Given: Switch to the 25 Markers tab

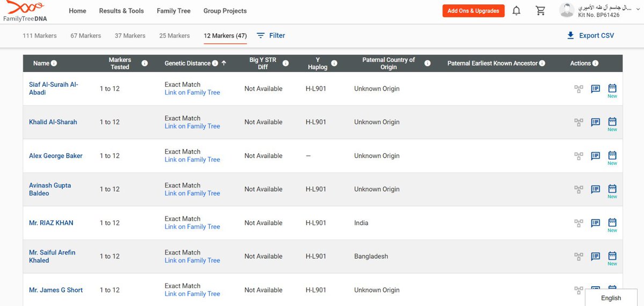Looking at the screenshot, I should [174, 36].
